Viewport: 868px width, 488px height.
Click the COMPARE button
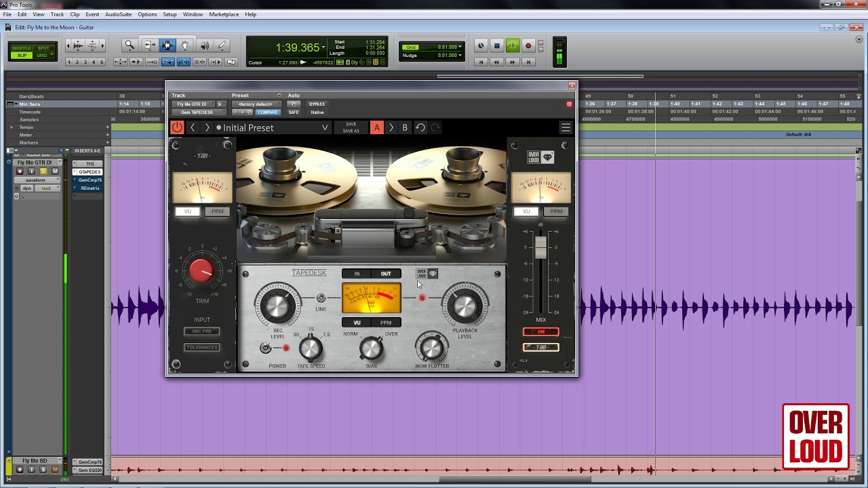click(x=268, y=113)
